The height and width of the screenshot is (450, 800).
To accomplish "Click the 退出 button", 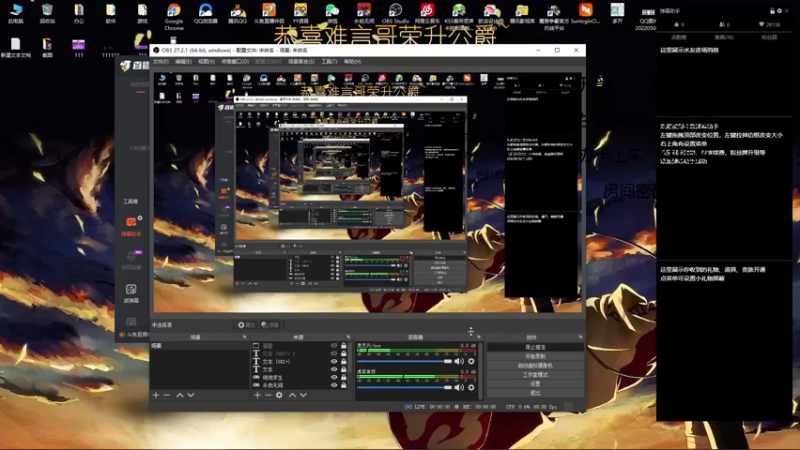I will (x=535, y=393).
